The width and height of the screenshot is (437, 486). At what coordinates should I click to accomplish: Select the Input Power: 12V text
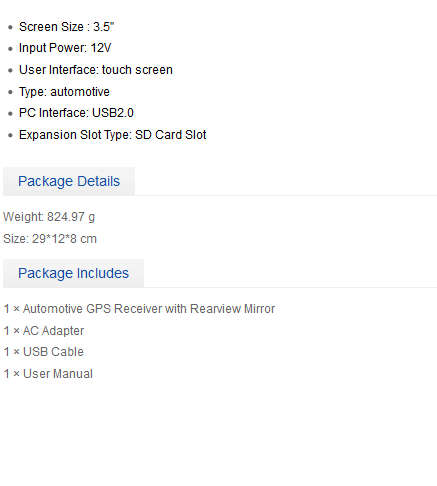pos(65,48)
